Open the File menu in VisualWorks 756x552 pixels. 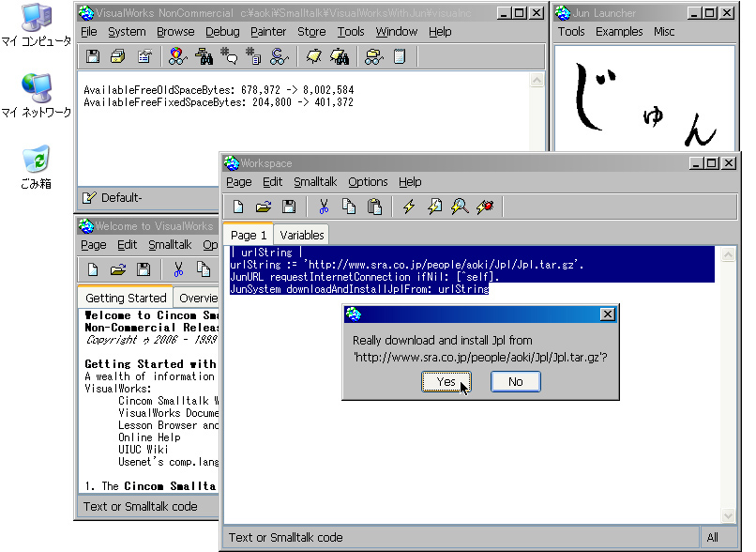pos(89,32)
